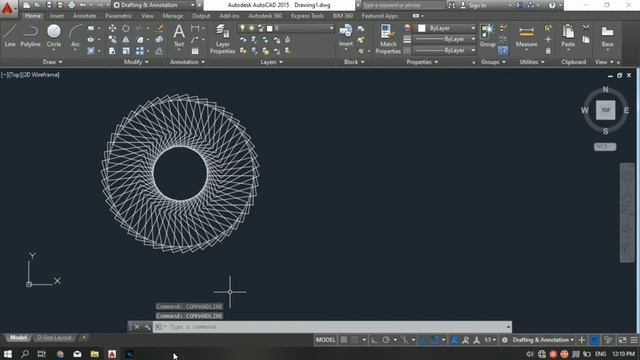Select the Text annotation tool
This screenshot has height=360, width=640.
pyautogui.click(x=179, y=36)
